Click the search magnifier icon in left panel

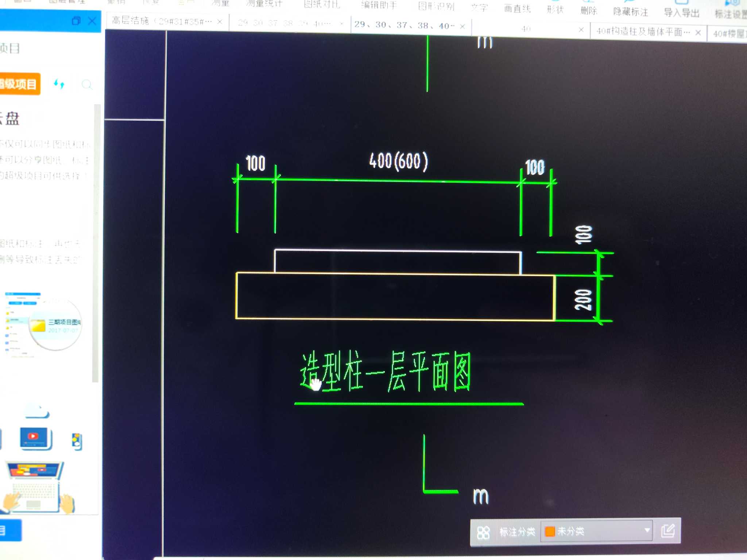(x=87, y=85)
